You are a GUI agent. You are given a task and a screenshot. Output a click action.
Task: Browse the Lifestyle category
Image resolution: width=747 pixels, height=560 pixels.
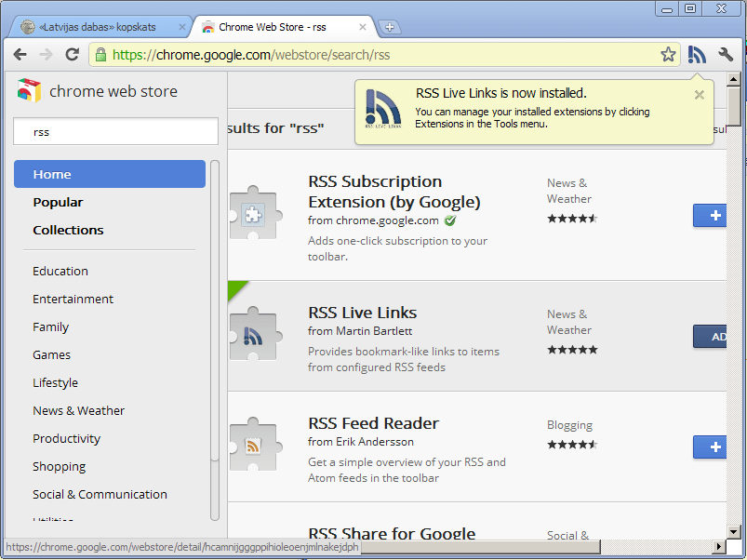(55, 383)
